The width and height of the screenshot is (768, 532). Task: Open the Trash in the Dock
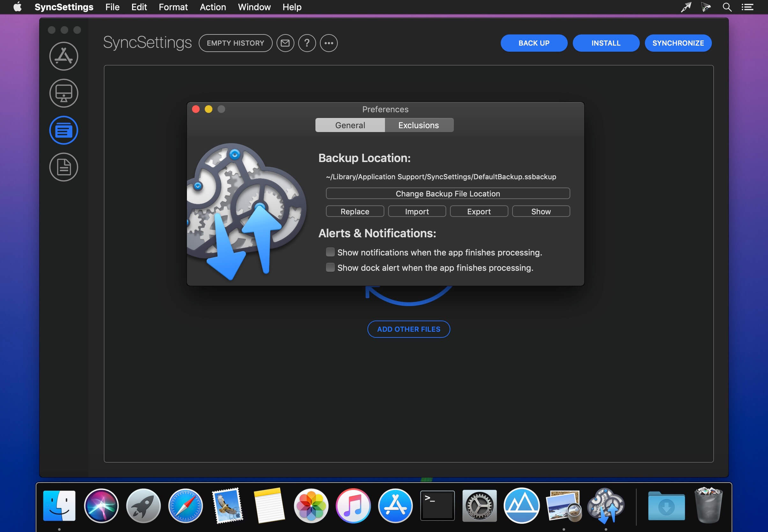[708, 506]
